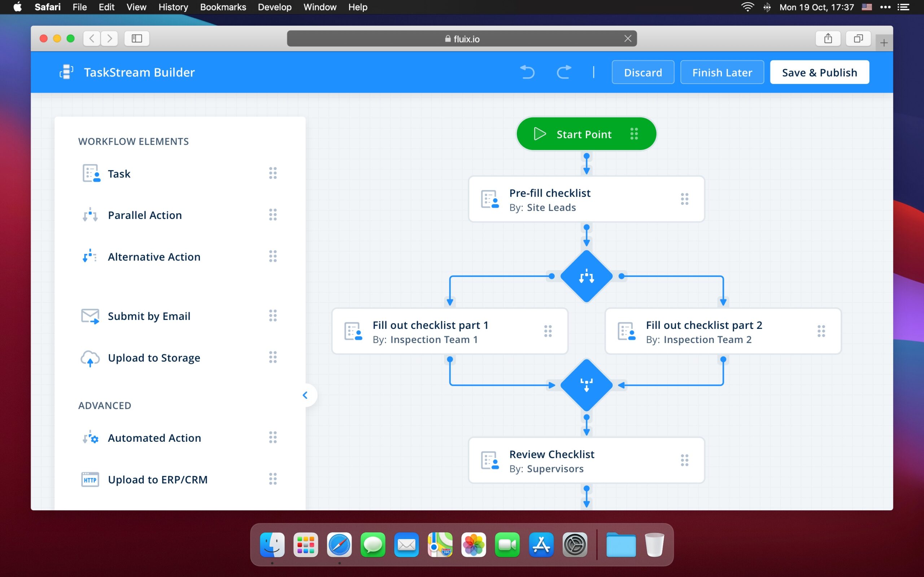Viewport: 924px width, 577px height.
Task: Click drag handle on Start Point node
Action: pyautogui.click(x=634, y=134)
